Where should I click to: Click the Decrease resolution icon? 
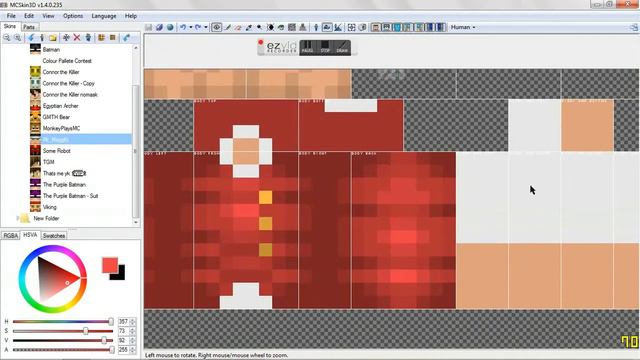pyautogui.click(x=101, y=38)
